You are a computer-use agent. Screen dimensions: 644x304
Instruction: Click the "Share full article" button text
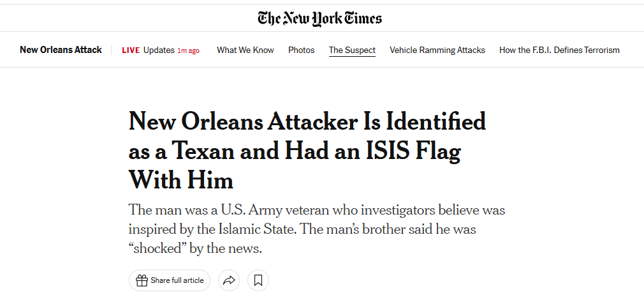click(177, 280)
